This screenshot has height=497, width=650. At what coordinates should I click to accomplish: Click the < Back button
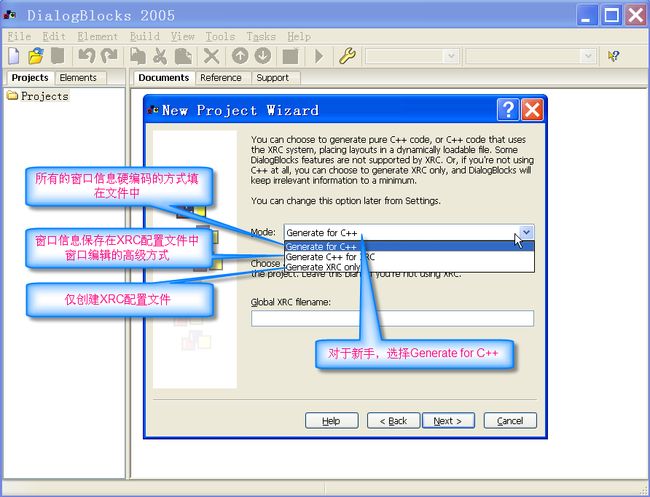pos(393,421)
